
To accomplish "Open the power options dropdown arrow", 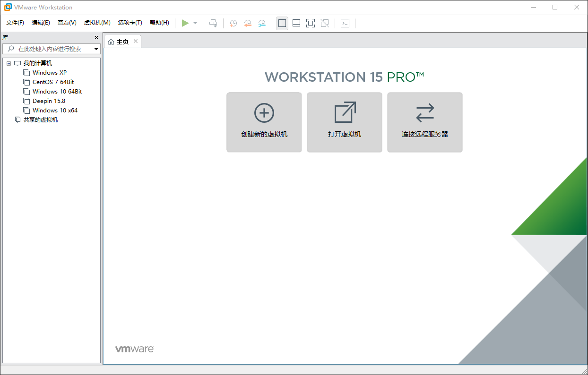I will click(x=195, y=23).
